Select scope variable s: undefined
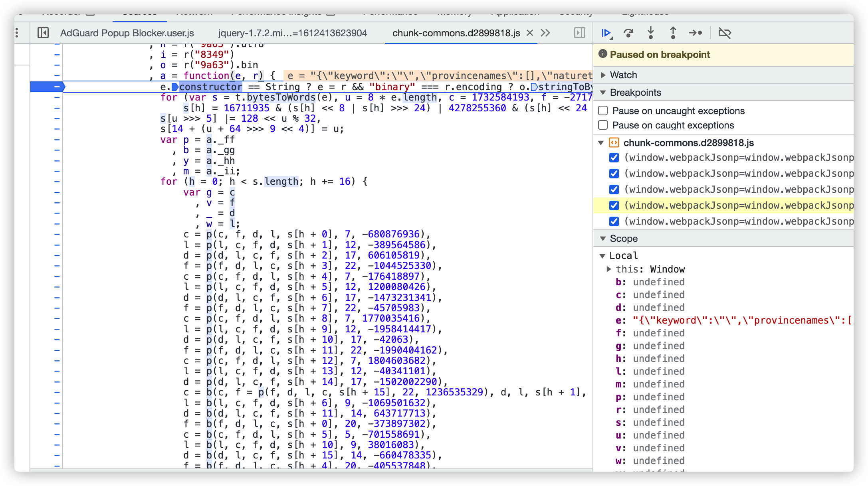Screen dimensions: 868x486 (x=650, y=423)
